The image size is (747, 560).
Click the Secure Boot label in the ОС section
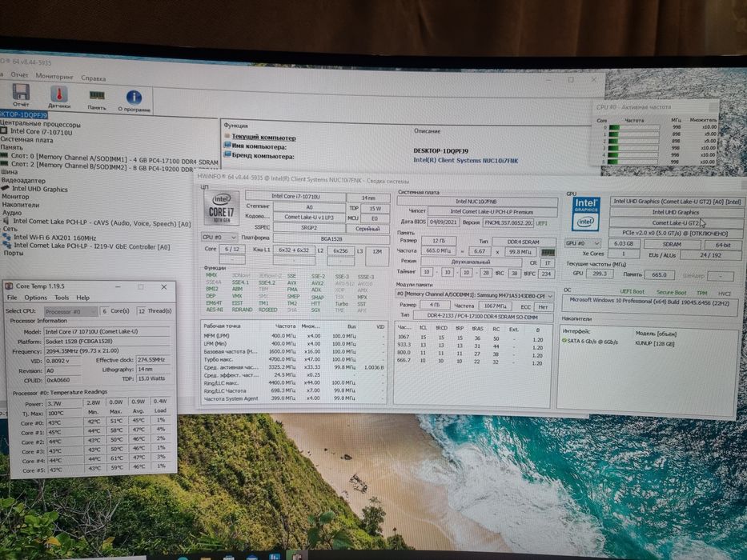pos(671,292)
